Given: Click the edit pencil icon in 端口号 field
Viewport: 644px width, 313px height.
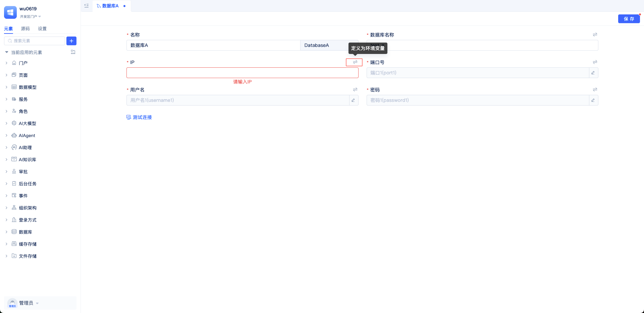Looking at the screenshot, I should (x=593, y=73).
